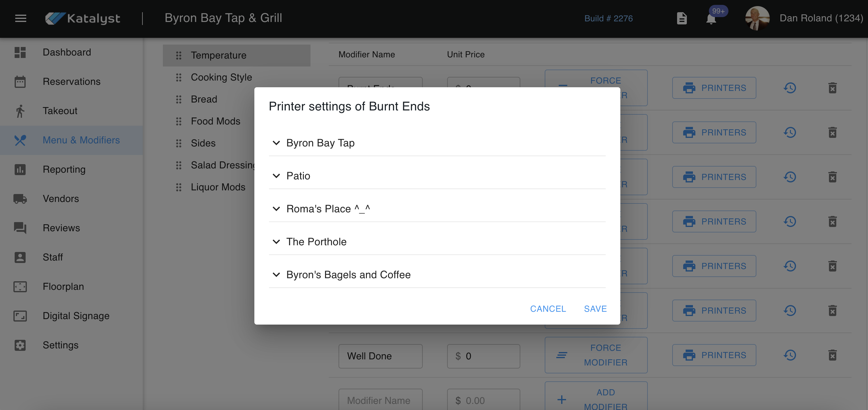This screenshot has width=868, height=410.
Task: Open the hamburger menu icon
Action: [x=20, y=18]
